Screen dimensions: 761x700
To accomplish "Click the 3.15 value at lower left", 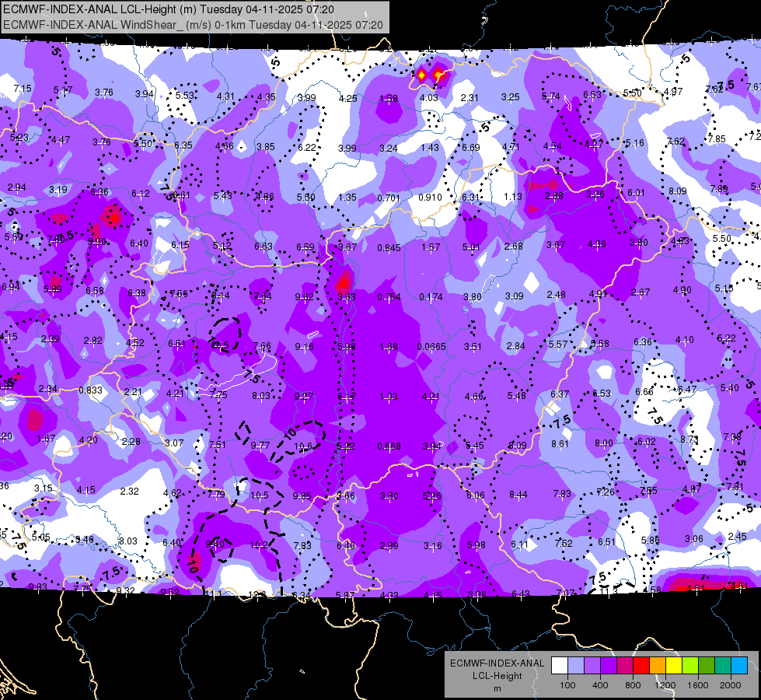I will [44, 488].
